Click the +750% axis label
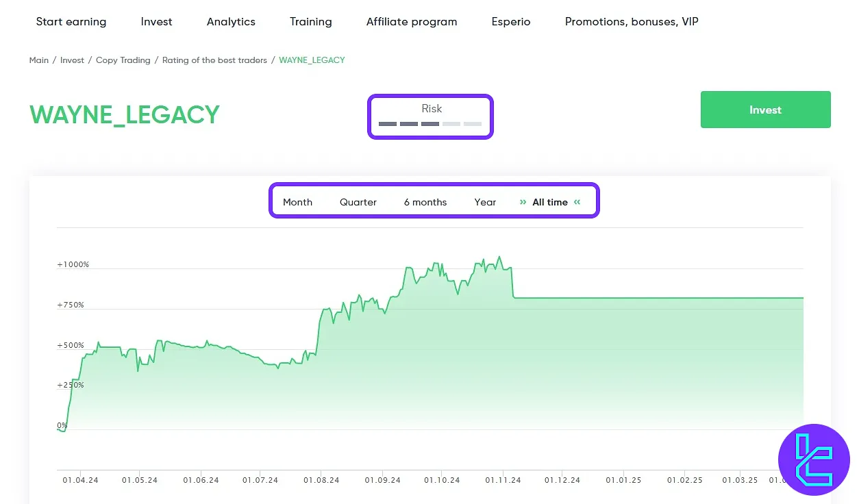The image size is (859, 504). tap(71, 305)
